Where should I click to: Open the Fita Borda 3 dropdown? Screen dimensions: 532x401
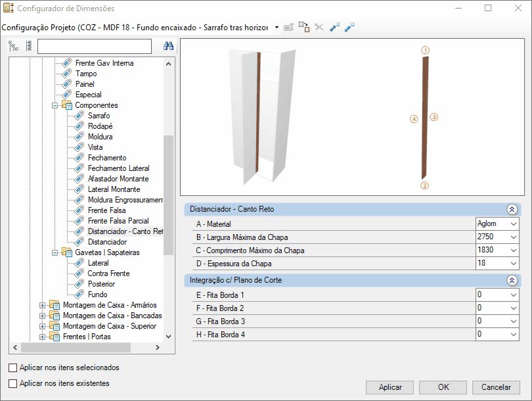pyautogui.click(x=514, y=321)
